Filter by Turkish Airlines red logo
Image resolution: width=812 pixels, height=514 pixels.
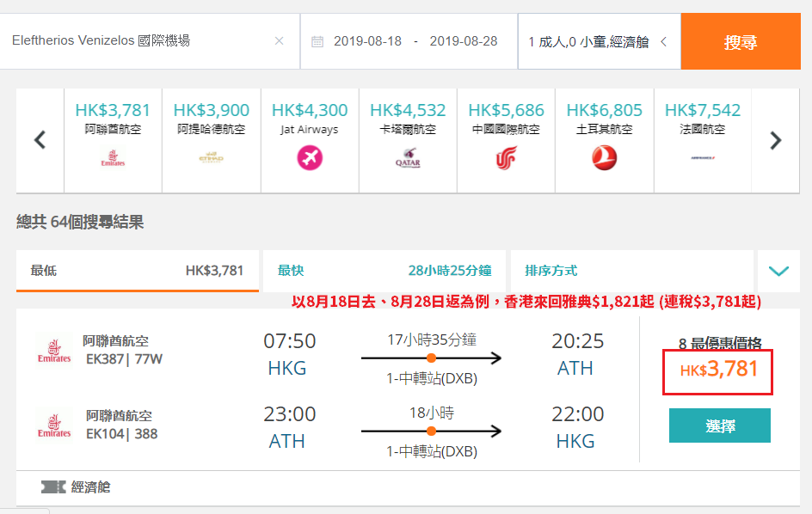click(x=605, y=158)
